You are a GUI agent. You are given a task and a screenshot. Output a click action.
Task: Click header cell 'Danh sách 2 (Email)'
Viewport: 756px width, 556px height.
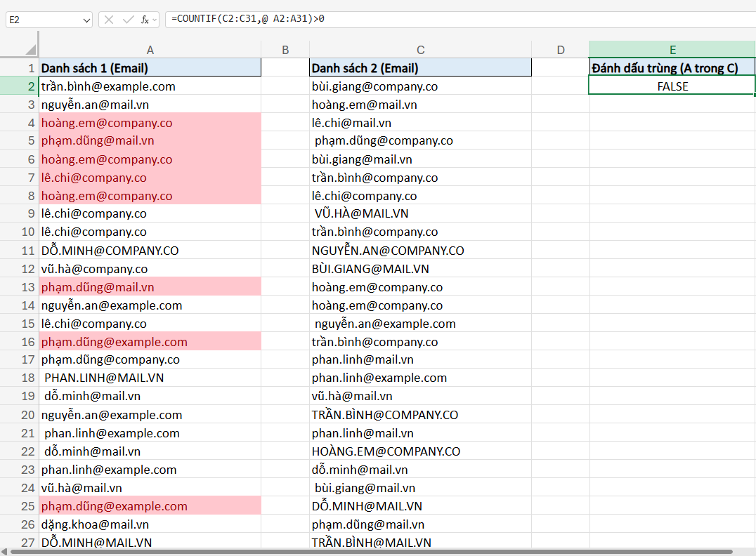[x=420, y=68]
